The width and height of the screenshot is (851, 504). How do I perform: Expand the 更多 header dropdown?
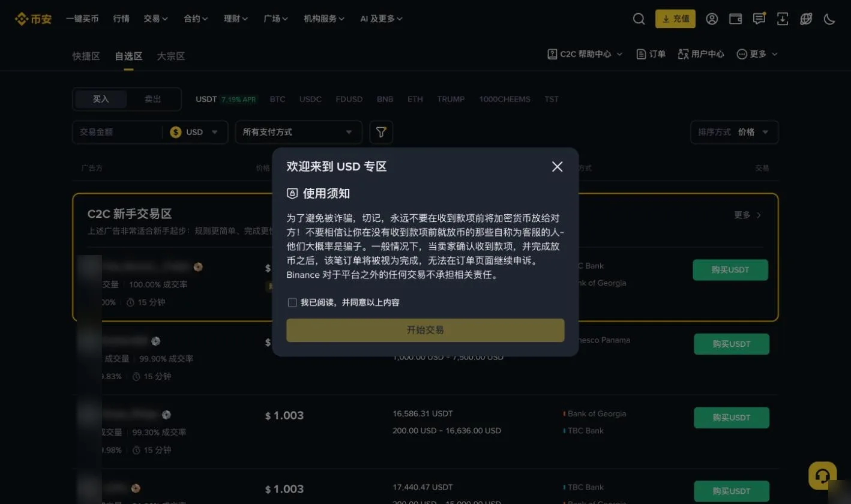pyautogui.click(x=757, y=54)
